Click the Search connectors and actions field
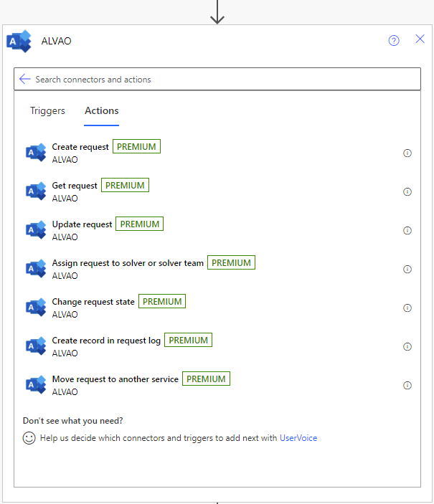The width and height of the screenshot is (434, 504). tap(215, 80)
